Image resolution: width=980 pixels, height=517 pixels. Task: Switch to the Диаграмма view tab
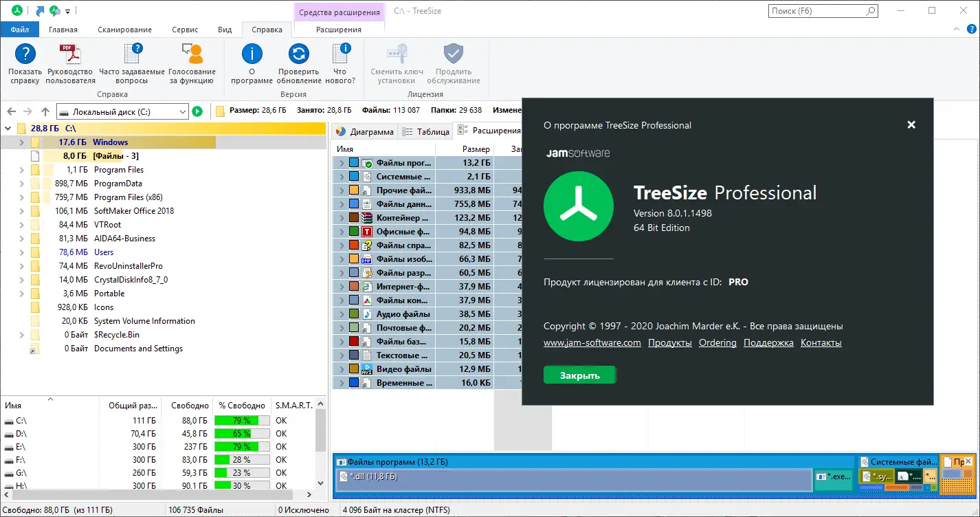[365, 131]
